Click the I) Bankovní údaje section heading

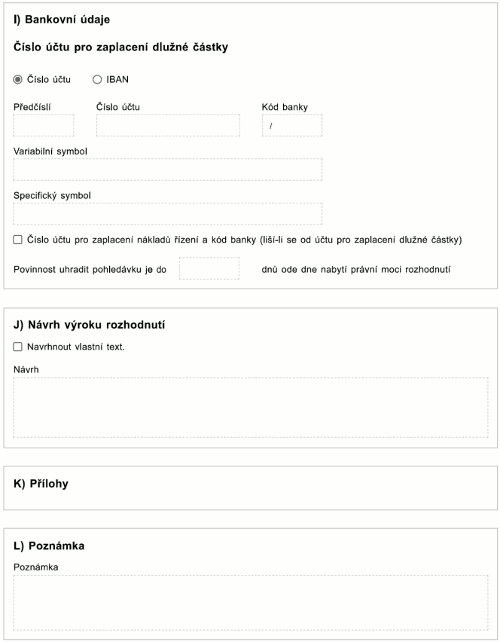tap(61, 20)
